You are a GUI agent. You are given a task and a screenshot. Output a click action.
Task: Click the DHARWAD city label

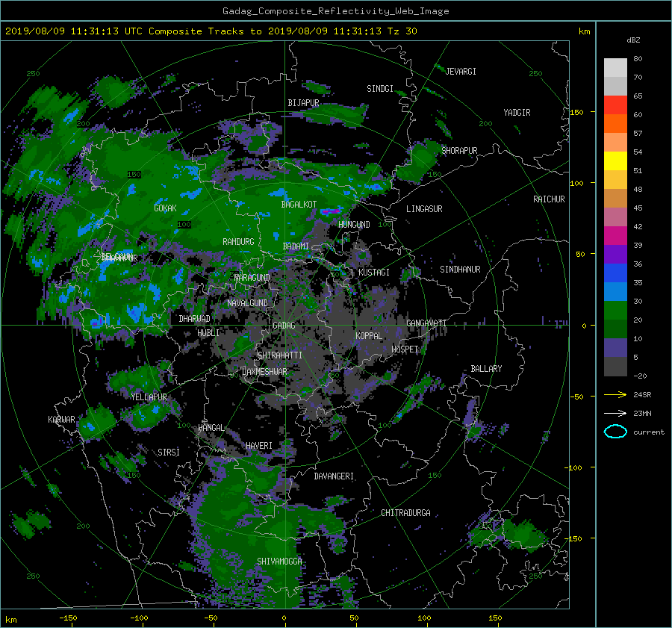pos(195,319)
